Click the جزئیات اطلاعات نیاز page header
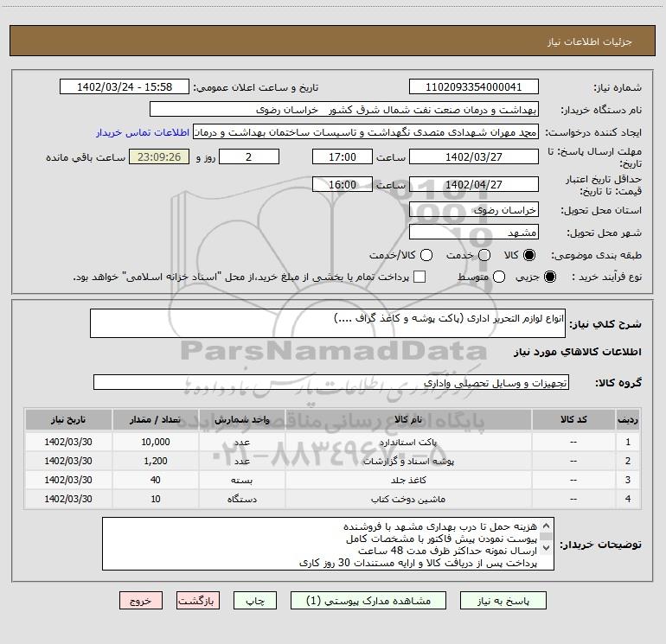666x644 pixels. tap(590, 41)
